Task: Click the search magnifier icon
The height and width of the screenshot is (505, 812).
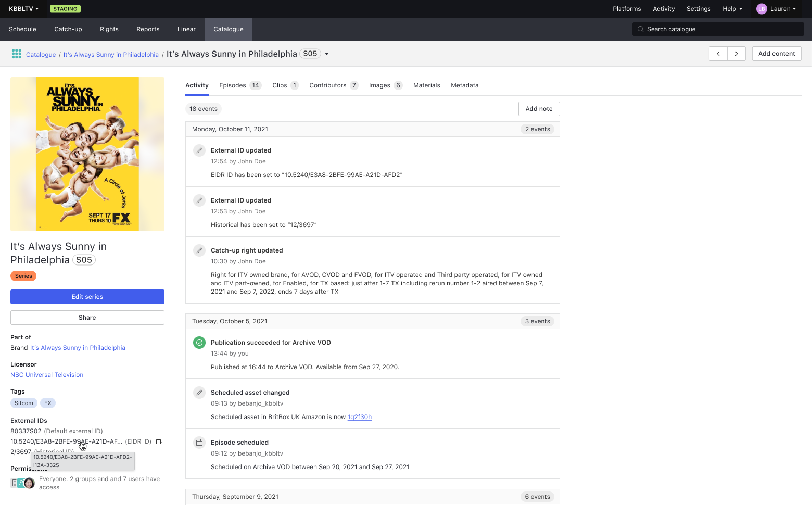Action: point(641,29)
